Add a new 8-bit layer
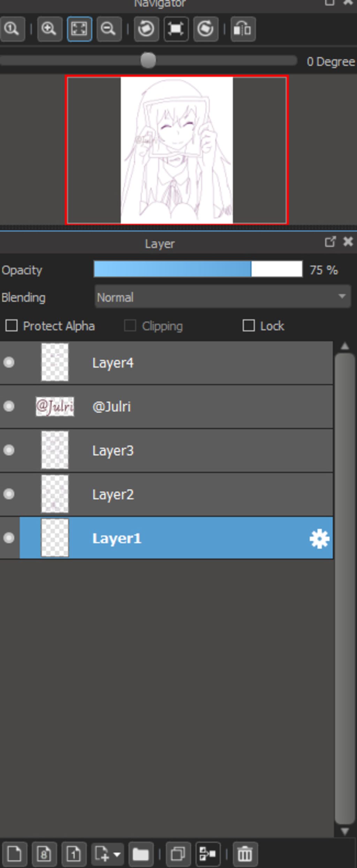 pos(44,854)
